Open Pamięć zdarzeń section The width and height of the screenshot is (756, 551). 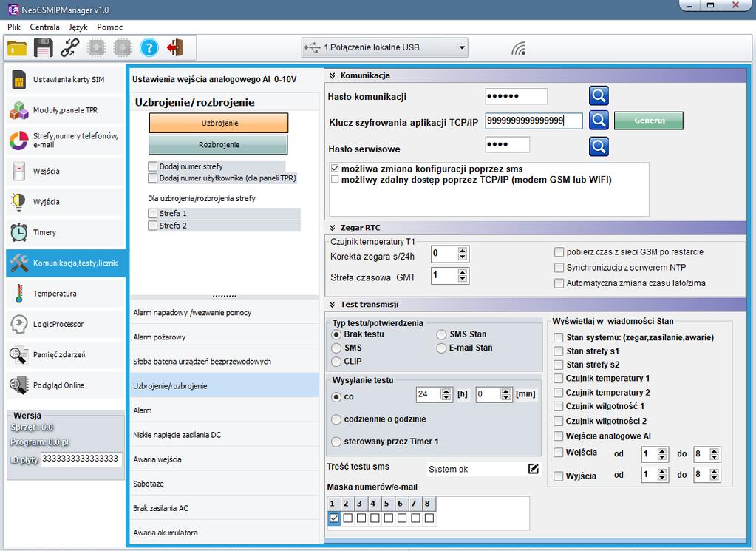(66, 354)
